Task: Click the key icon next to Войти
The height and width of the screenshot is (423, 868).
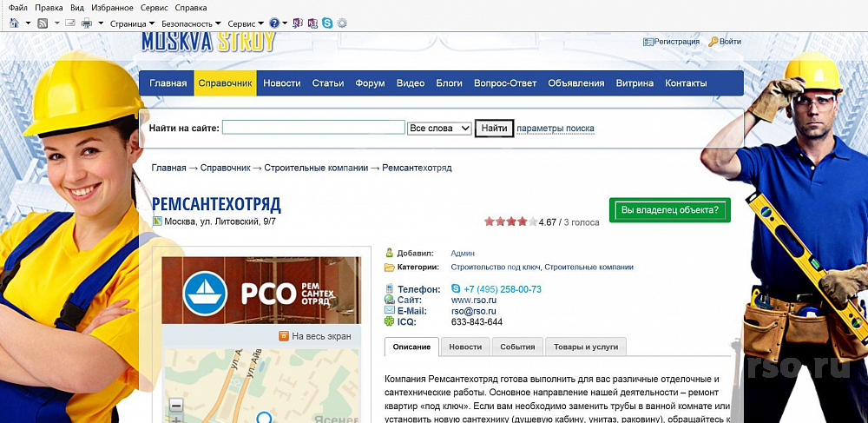Action: tap(713, 42)
